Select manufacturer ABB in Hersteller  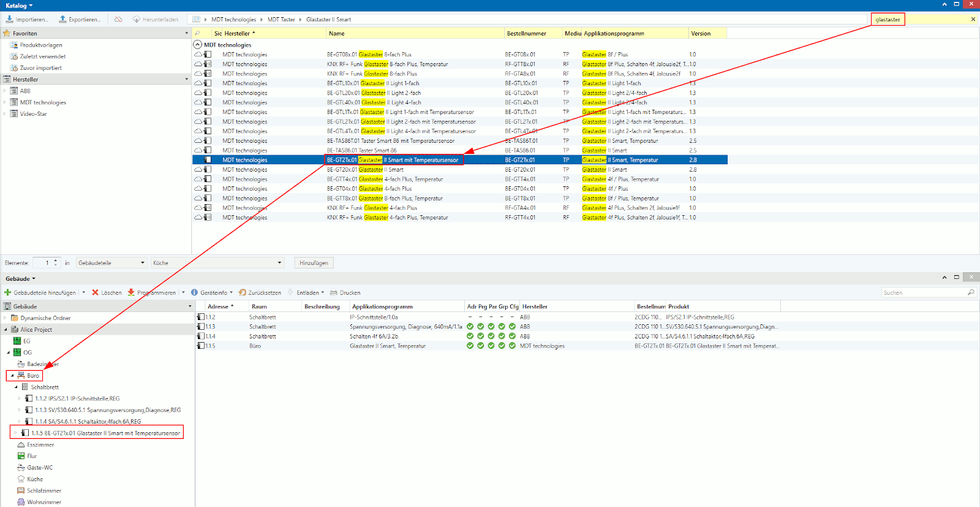click(24, 91)
